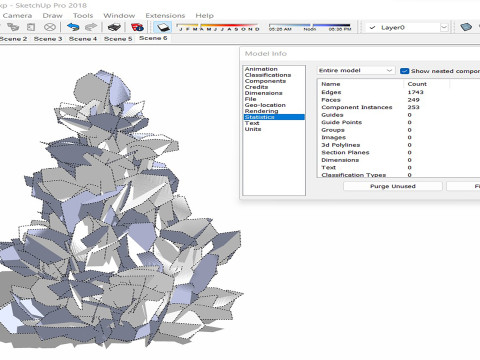Open the Extensions menu
This screenshot has height=360, width=480.
point(165,16)
